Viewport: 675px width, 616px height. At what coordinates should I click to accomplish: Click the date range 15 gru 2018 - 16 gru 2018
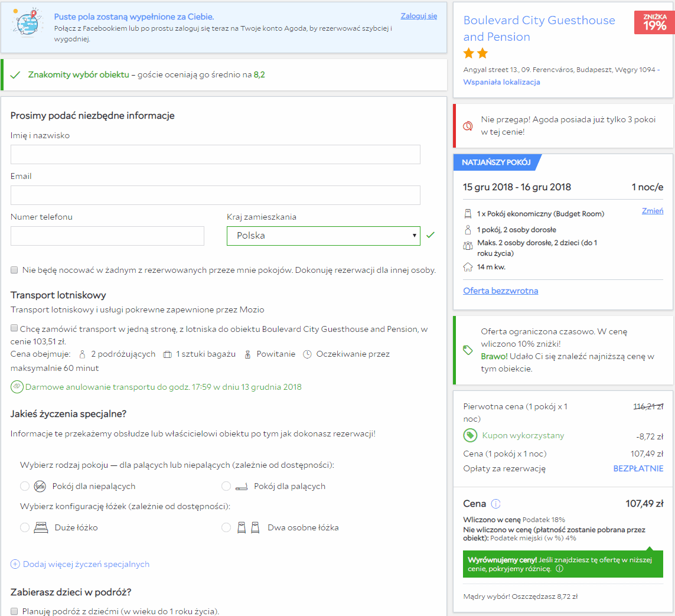coord(517,187)
